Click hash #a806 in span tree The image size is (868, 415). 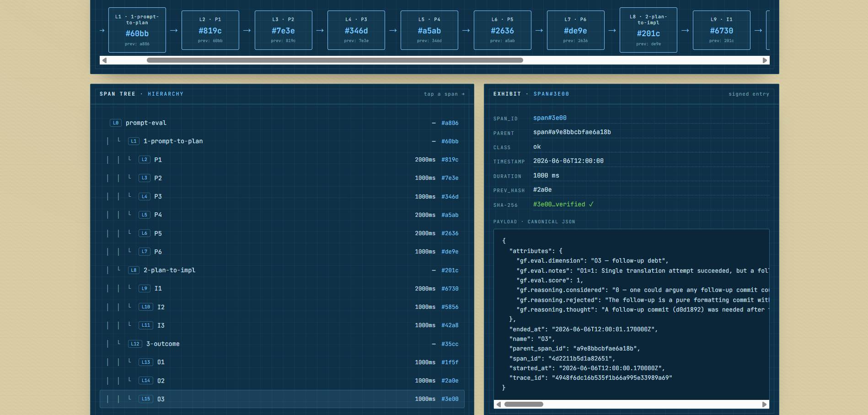(x=450, y=123)
